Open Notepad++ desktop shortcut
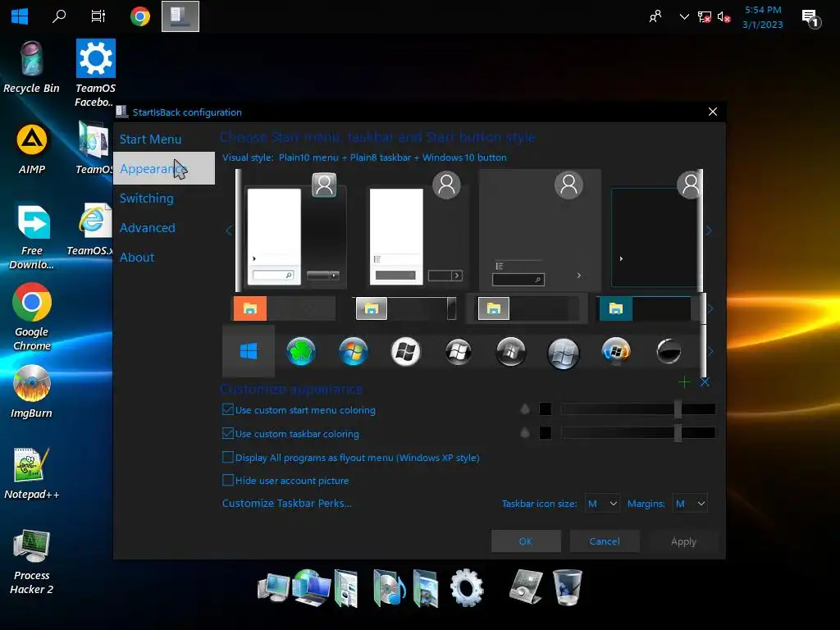 (x=32, y=473)
